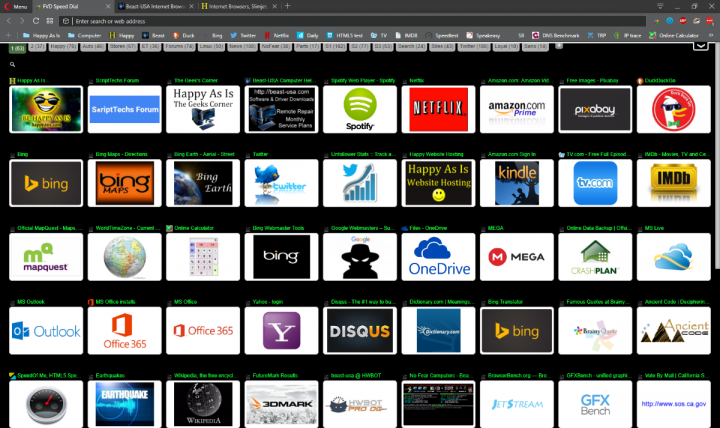Expand the bookmarks bar overflow chevron

(711, 35)
